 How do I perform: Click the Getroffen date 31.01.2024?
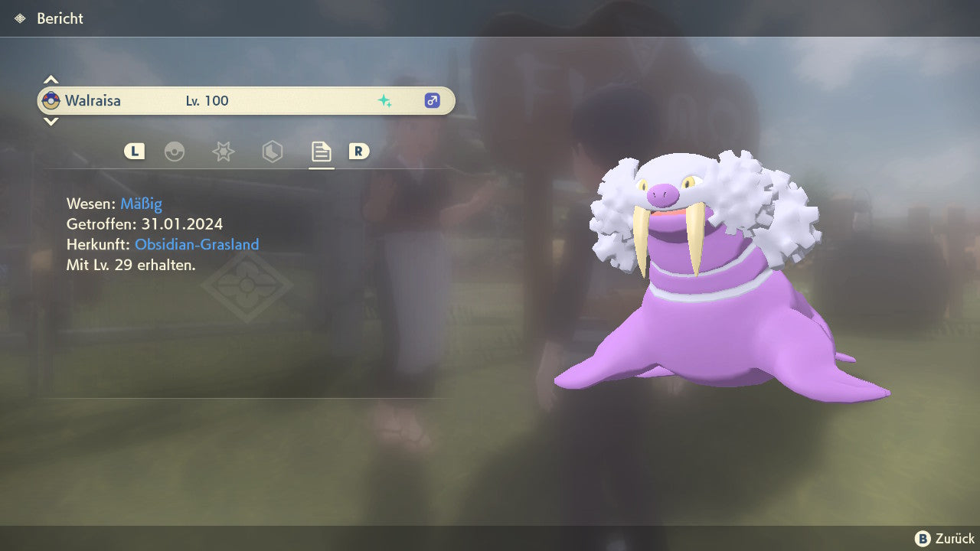click(x=182, y=224)
